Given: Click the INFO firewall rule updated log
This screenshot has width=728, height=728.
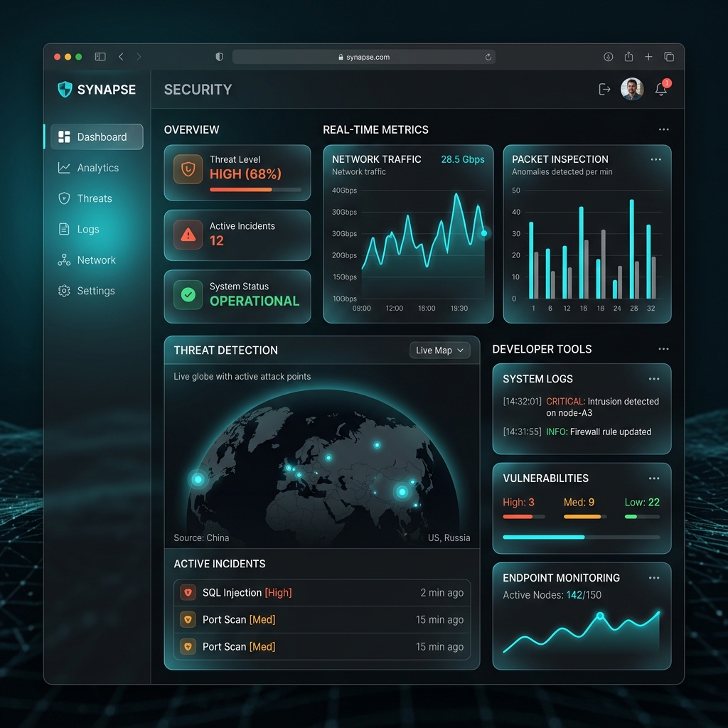Looking at the screenshot, I should pyautogui.click(x=577, y=432).
